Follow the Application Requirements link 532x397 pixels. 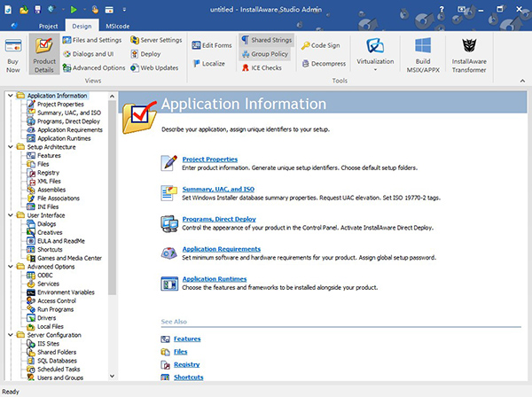click(222, 249)
